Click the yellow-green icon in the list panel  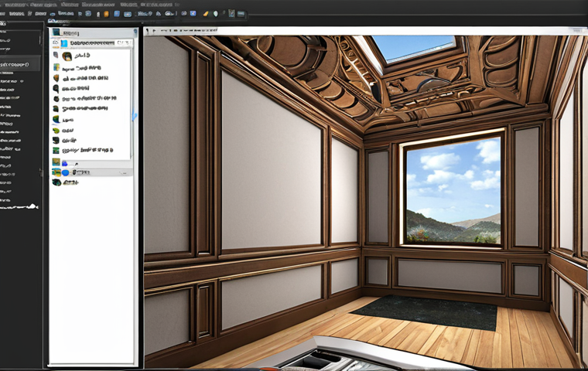[56, 131]
